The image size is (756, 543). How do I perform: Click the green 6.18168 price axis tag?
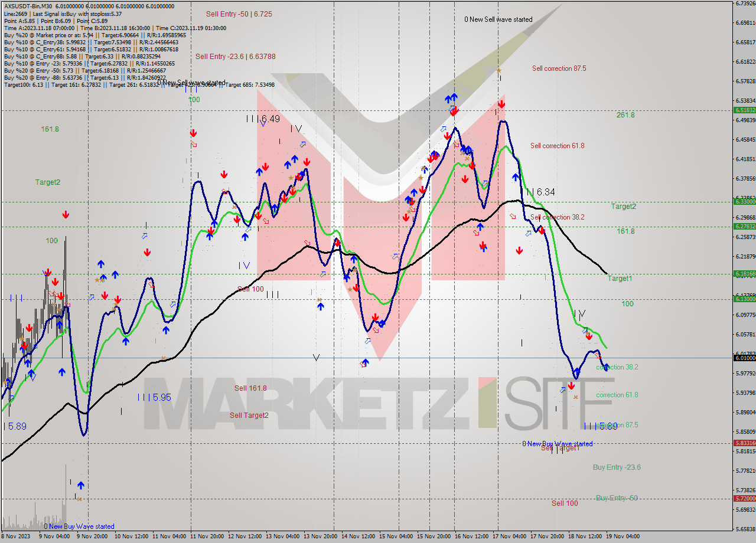tap(744, 273)
